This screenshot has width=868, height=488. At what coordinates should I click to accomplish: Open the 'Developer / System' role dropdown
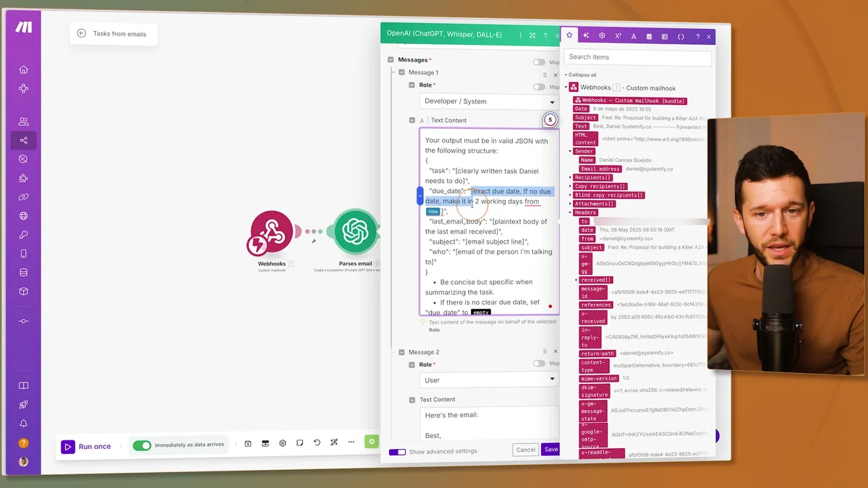tap(489, 100)
